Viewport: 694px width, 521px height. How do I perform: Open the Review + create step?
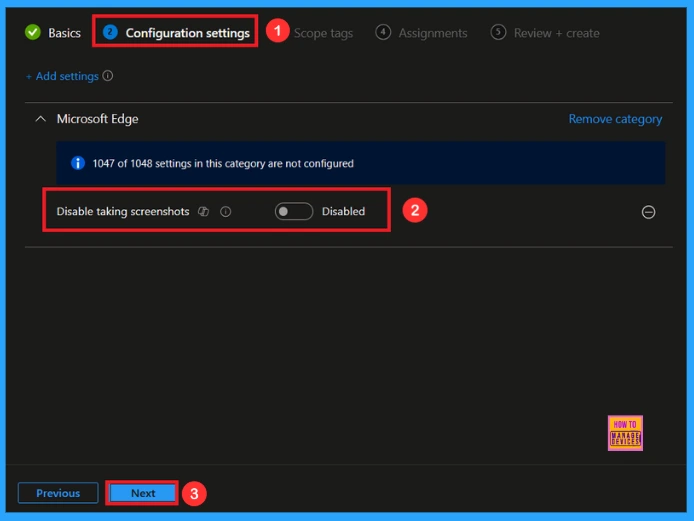[x=556, y=33]
